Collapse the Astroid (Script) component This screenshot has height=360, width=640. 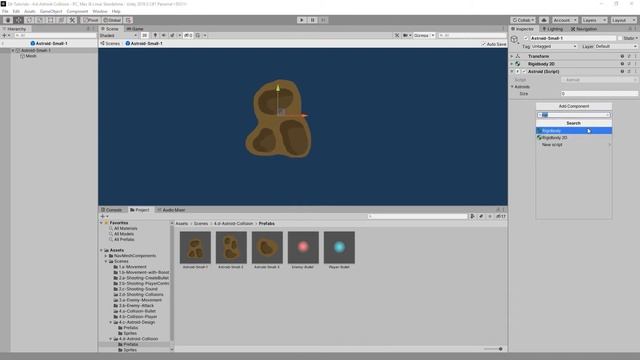pyautogui.click(x=512, y=71)
